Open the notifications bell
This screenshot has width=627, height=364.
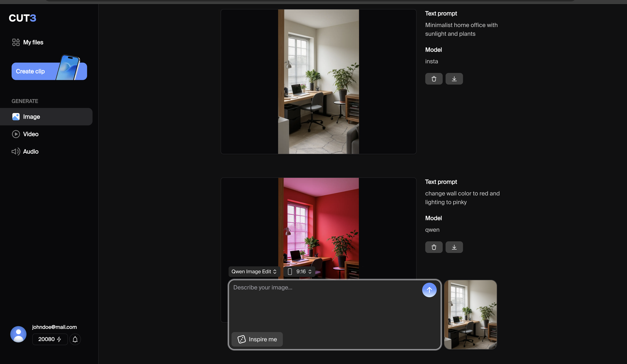point(75,339)
